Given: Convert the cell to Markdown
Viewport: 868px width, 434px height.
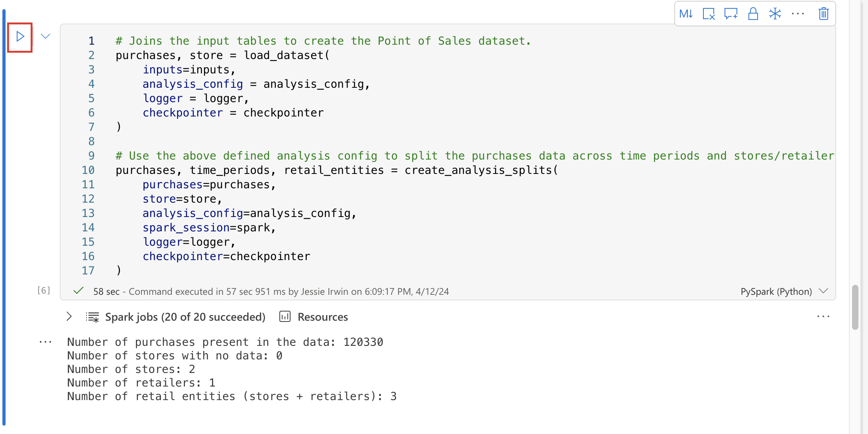Looking at the screenshot, I should point(687,14).
